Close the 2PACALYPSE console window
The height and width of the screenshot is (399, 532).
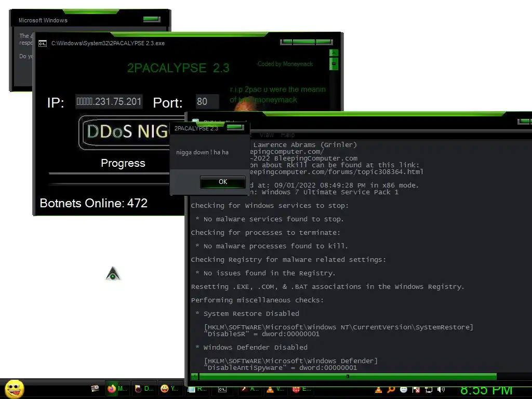pos(324,42)
